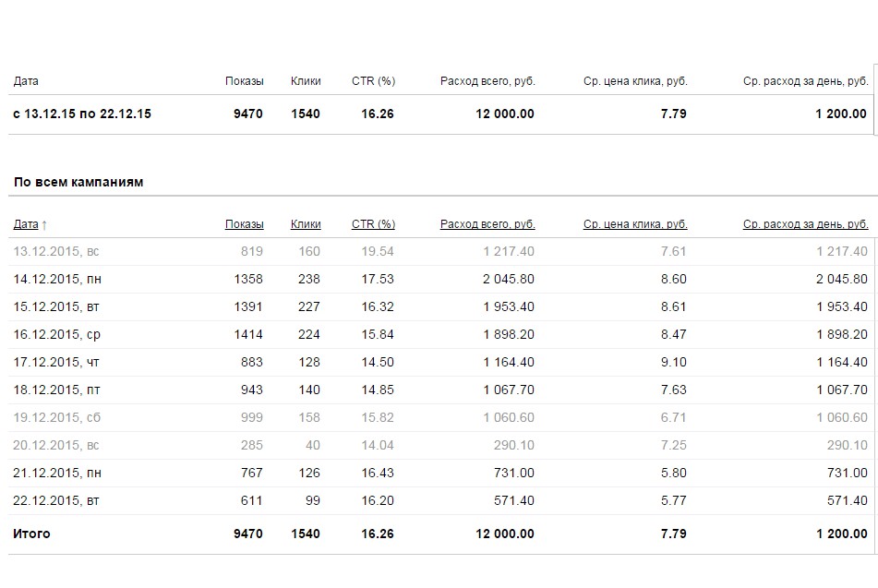Viewport: 878px width, 588px height.
Task: Sort by Ср. расход за день link
Action: coord(805,224)
